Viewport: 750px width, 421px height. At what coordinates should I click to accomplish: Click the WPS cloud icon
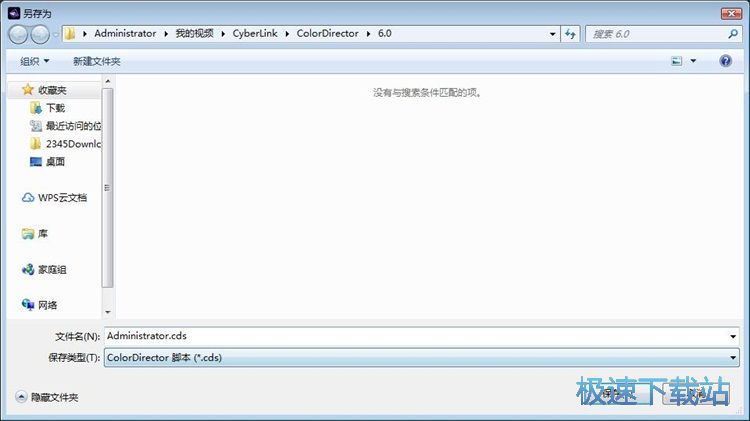click(28, 198)
